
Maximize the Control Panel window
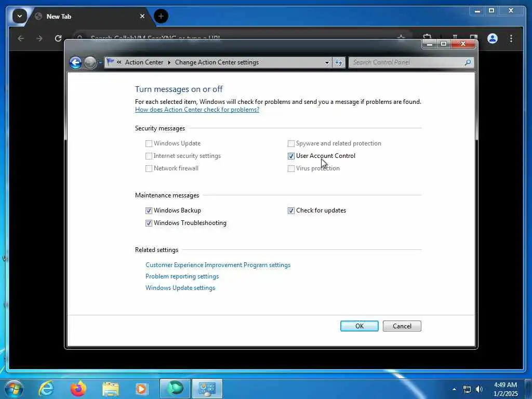pyautogui.click(x=444, y=44)
